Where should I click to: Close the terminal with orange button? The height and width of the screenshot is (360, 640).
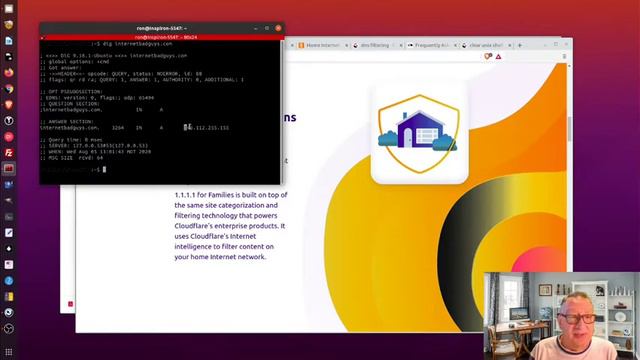278,28
